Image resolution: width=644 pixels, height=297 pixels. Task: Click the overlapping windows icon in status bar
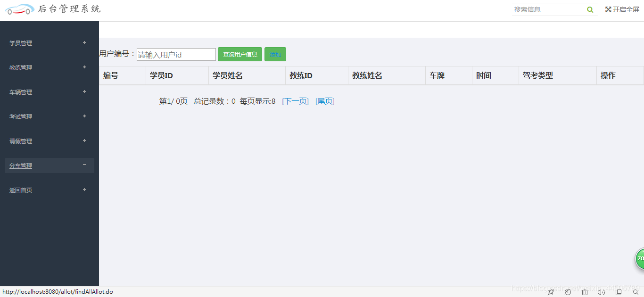619,292
